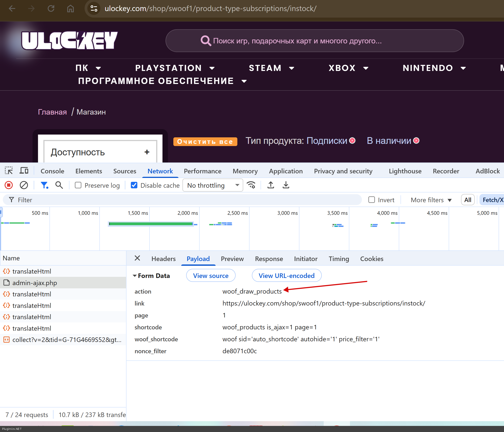The width and height of the screenshot is (504, 432).
Task: Click the stop recording network log icon
Action: pos(9,185)
